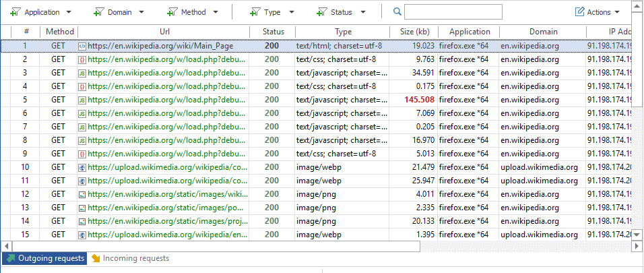
Task: Click the JS file icon in row 5
Action: [x=82, y=100]
